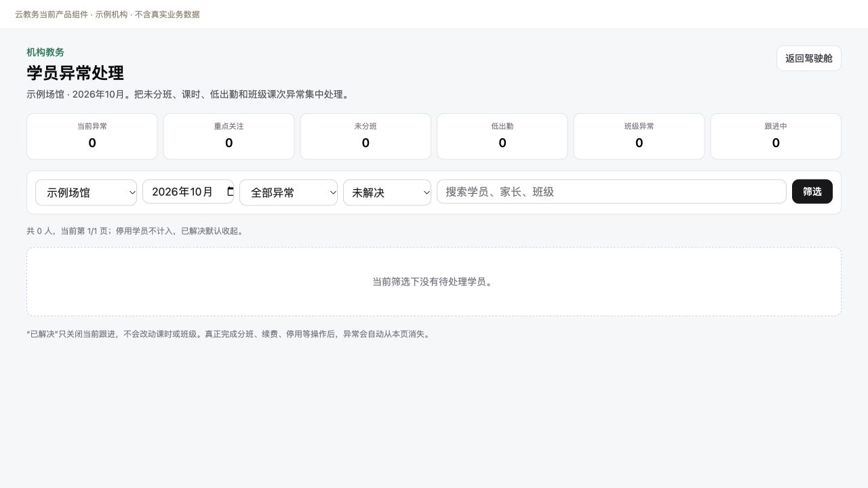Click the 当前筛选下没有待处理学员 empty message
The width and height of the screenshot is (868, 488).
pyautogui.click(x=434, y=281)
